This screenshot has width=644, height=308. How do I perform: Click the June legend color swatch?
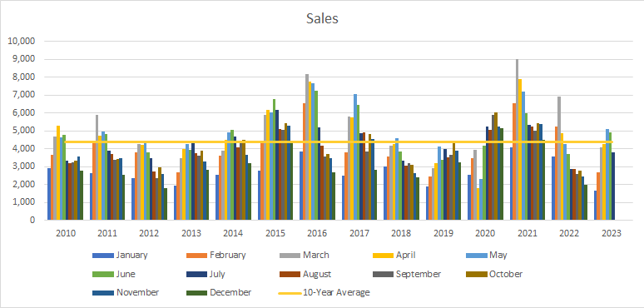(103, 275)
